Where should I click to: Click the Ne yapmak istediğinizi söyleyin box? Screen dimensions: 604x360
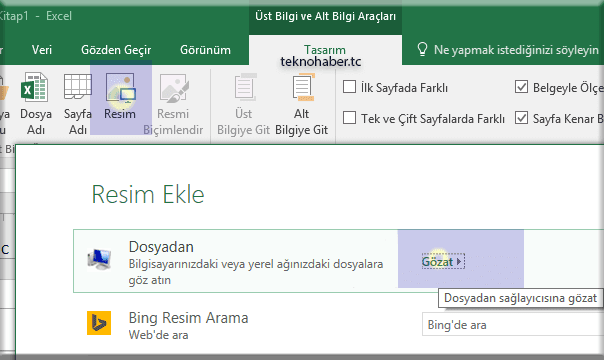(x=516, y=50)
